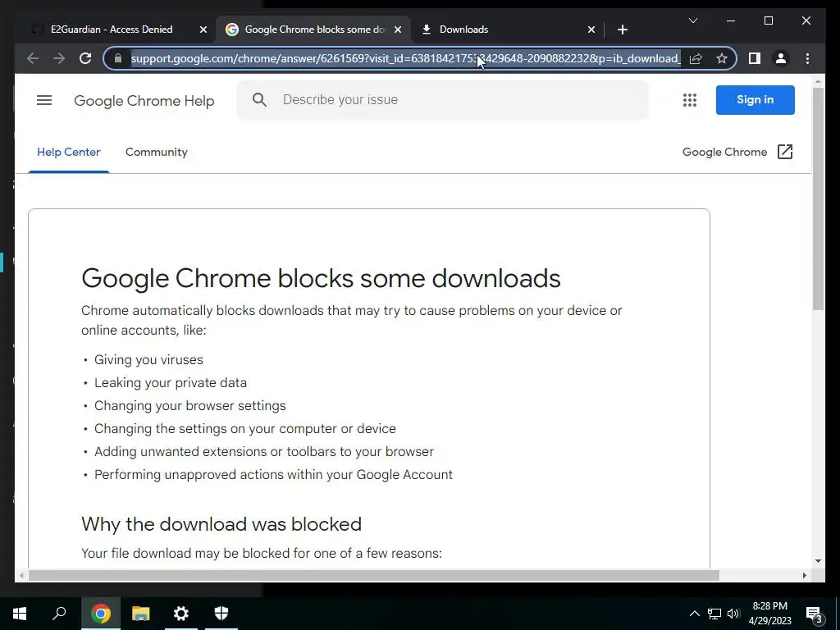Open a new tab

click(x=622, y=30)
